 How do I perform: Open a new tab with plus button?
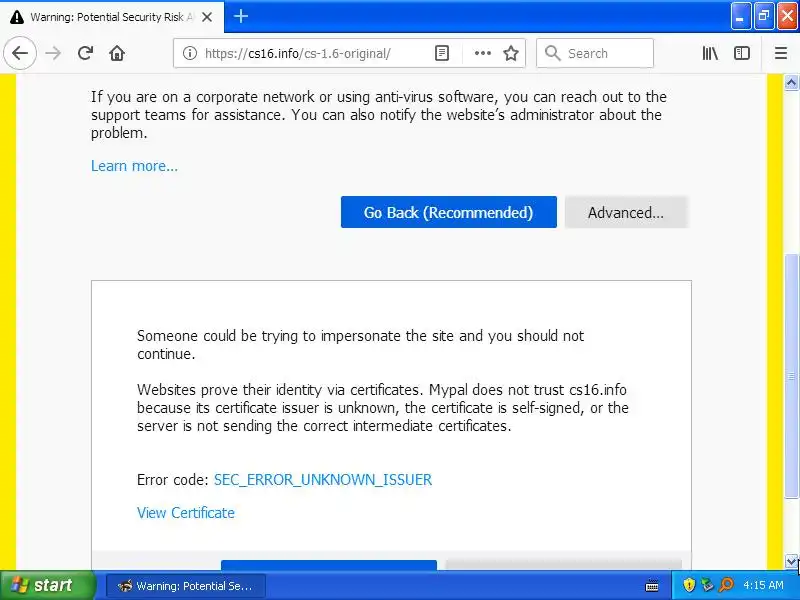tap(241, 16)
